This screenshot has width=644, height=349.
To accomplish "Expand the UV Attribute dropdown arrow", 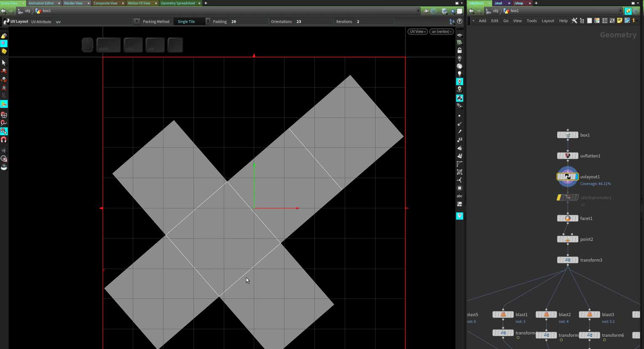I will [x=136, y=21].
